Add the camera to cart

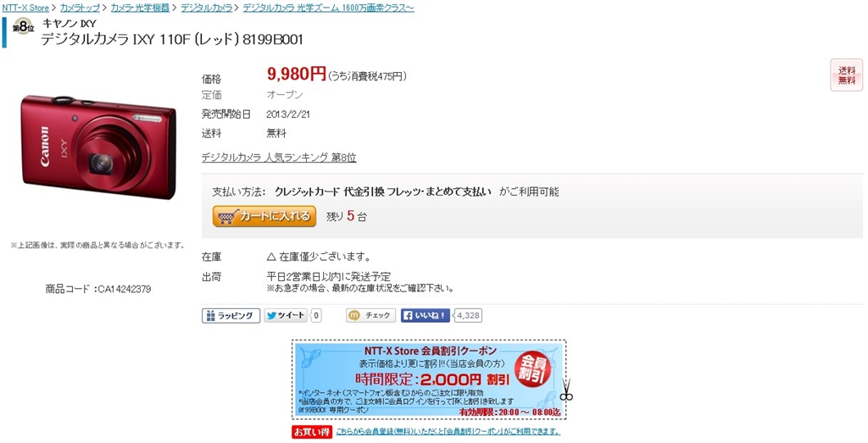(264, 217)
